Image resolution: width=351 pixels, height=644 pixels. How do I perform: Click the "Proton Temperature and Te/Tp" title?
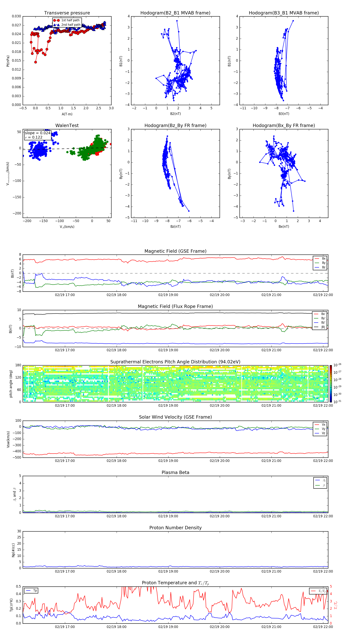(x=175, y=583)
